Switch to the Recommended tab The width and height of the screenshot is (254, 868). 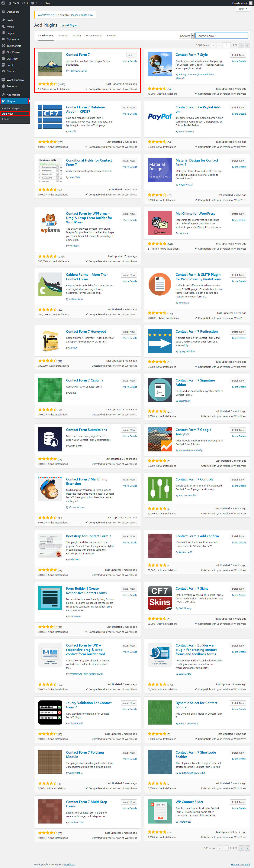pyautogui.click(x=94, y=35)
